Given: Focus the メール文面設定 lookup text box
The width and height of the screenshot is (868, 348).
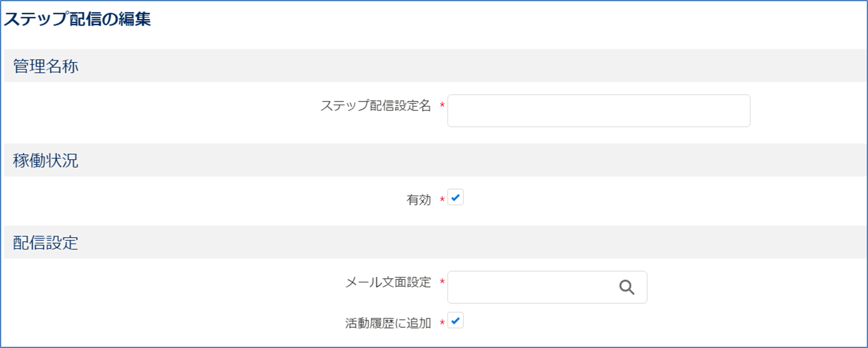Looking at the screenshot, I should (x=547, y=287).
